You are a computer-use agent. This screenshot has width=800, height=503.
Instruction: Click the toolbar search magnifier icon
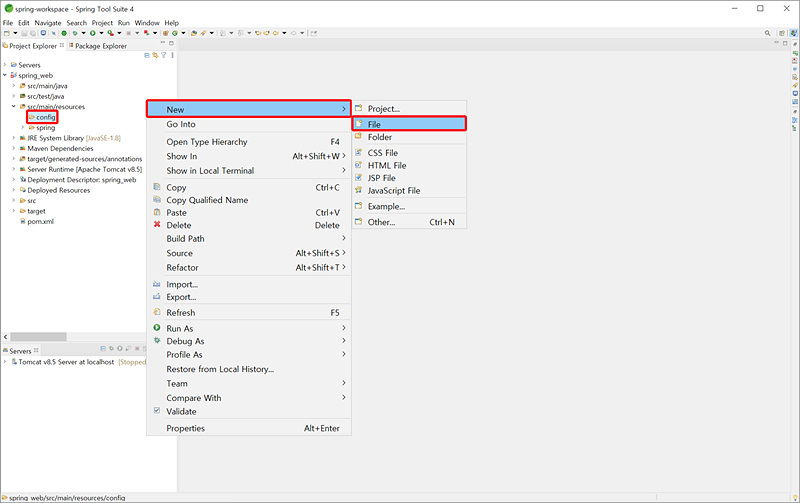point(767,33)
